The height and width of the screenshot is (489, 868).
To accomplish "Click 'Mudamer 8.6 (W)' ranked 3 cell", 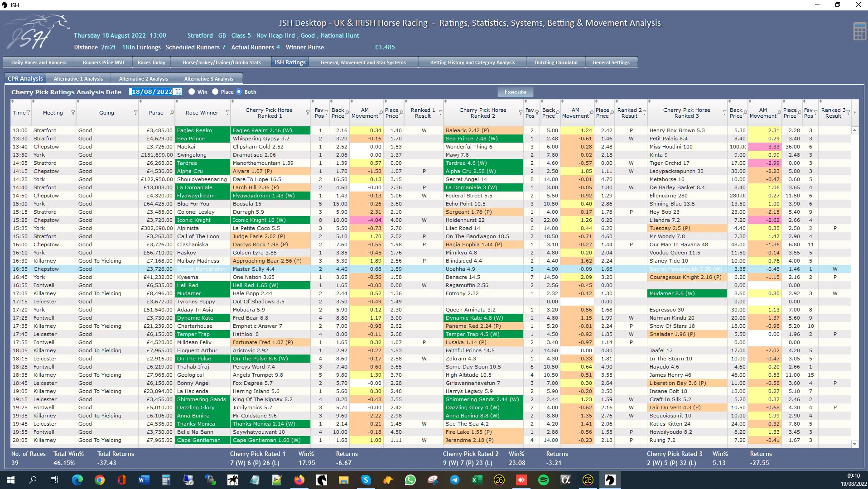I will pyautogui.click(x=687, y=293).
